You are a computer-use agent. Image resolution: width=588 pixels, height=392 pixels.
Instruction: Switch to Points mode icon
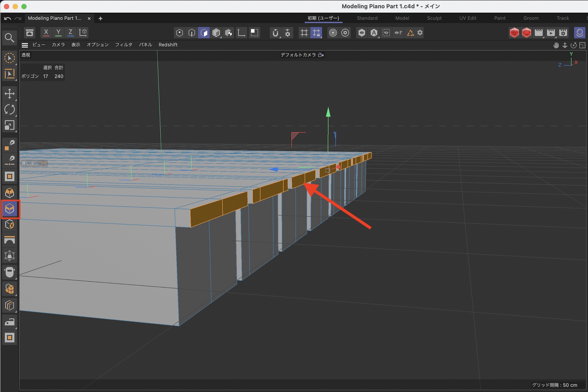(x=179, y=33)
